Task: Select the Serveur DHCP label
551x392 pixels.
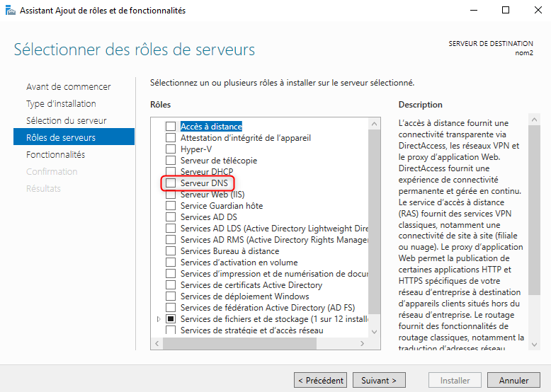Action: [207, 172]
